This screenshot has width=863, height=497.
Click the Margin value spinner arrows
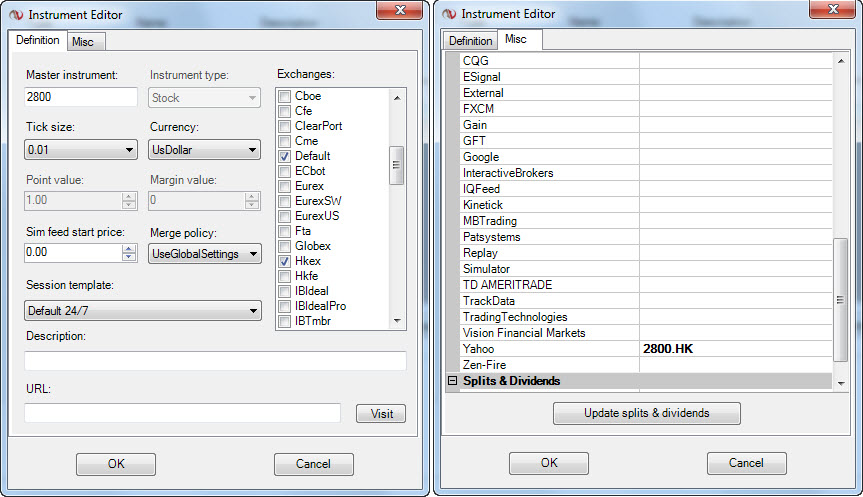tap(252, 200)
